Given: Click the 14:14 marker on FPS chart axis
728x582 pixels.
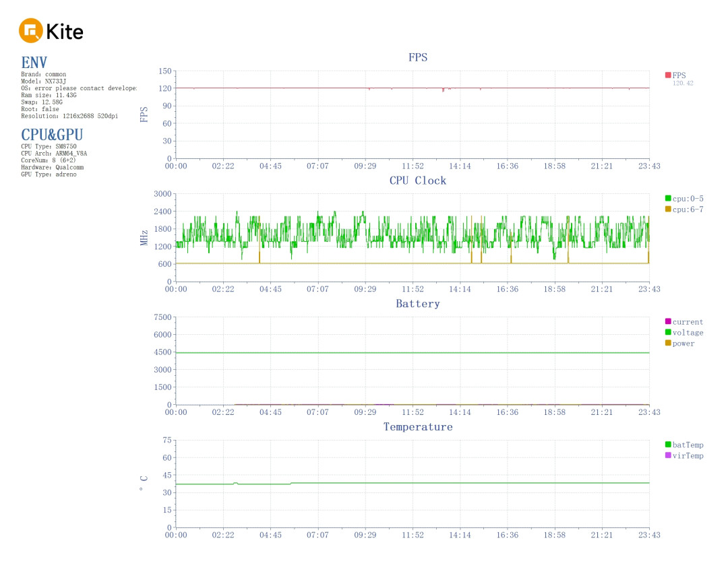Looking at the screenshot, I should (460, 166).
